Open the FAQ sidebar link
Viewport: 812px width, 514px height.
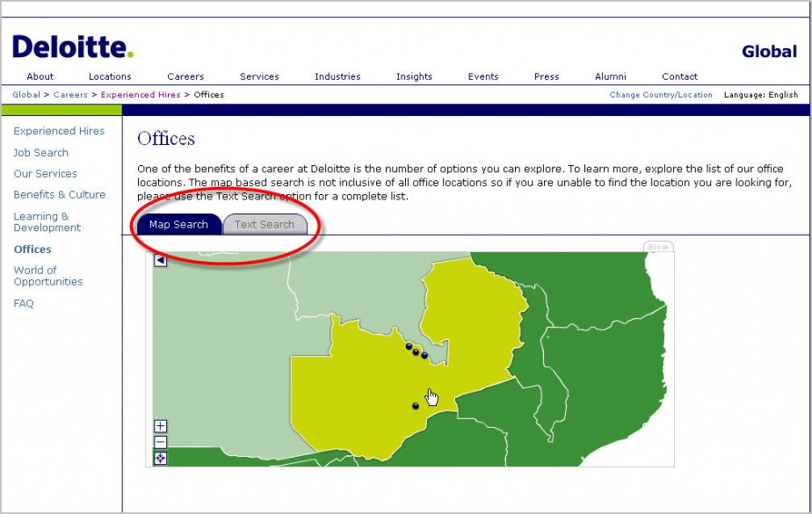point(24,304)
